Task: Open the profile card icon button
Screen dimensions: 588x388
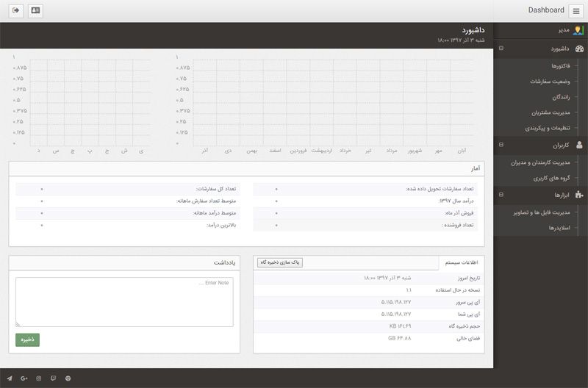Action: coord(35,10)
